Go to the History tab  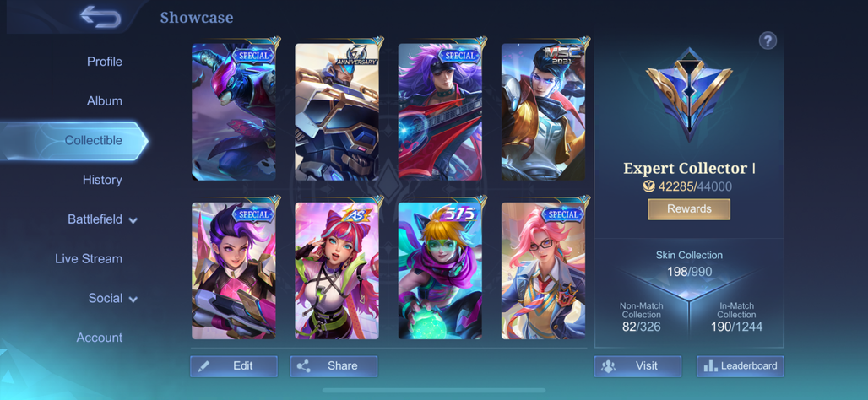(102, 180)
